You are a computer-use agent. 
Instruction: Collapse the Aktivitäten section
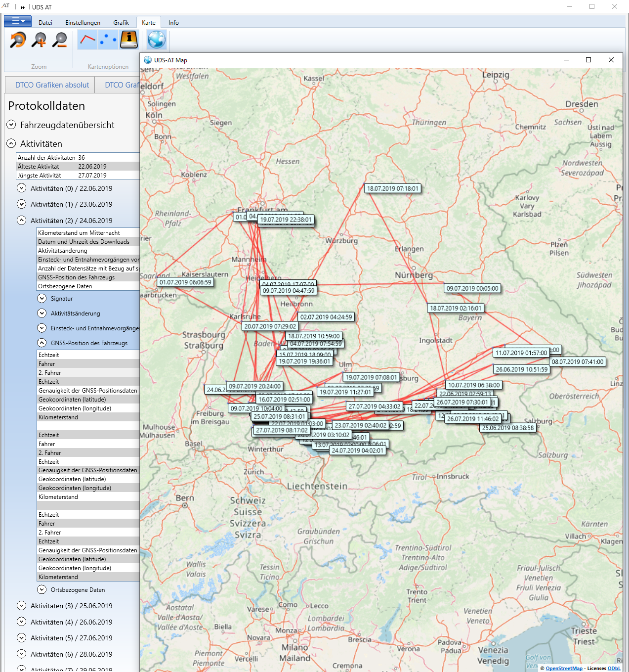(11, 143)
